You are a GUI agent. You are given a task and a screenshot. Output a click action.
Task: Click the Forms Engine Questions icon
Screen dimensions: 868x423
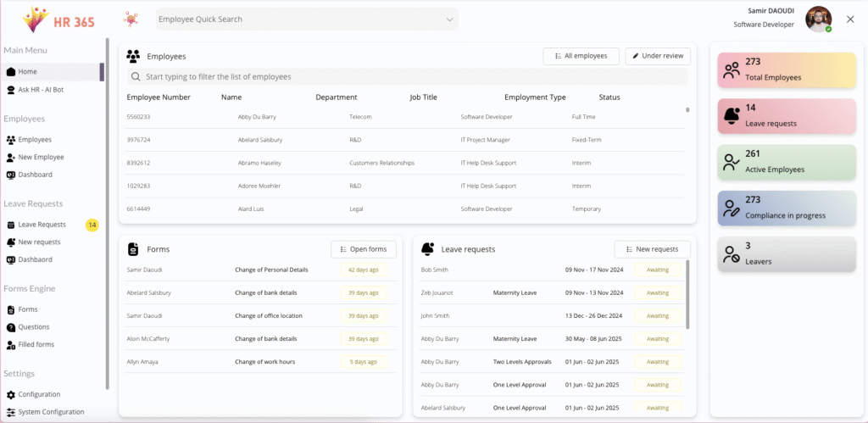click(x=11, y=327)
